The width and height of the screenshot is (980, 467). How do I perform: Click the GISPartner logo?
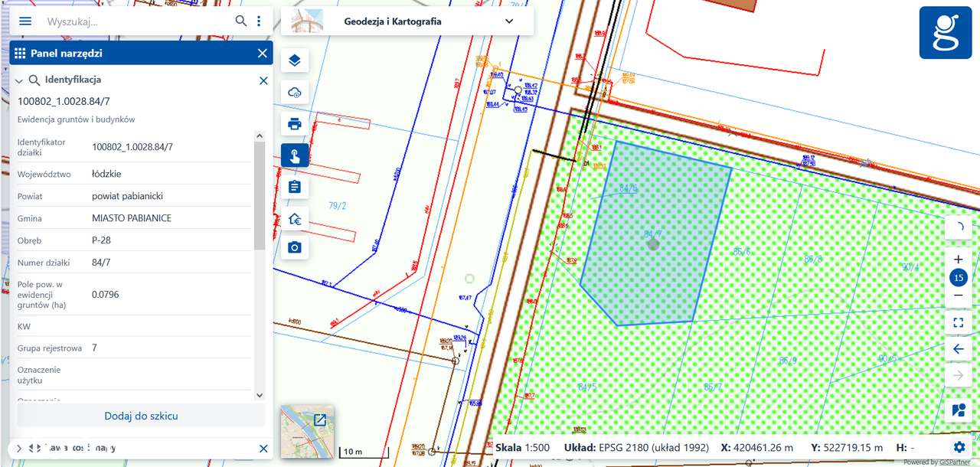point(946,32)
